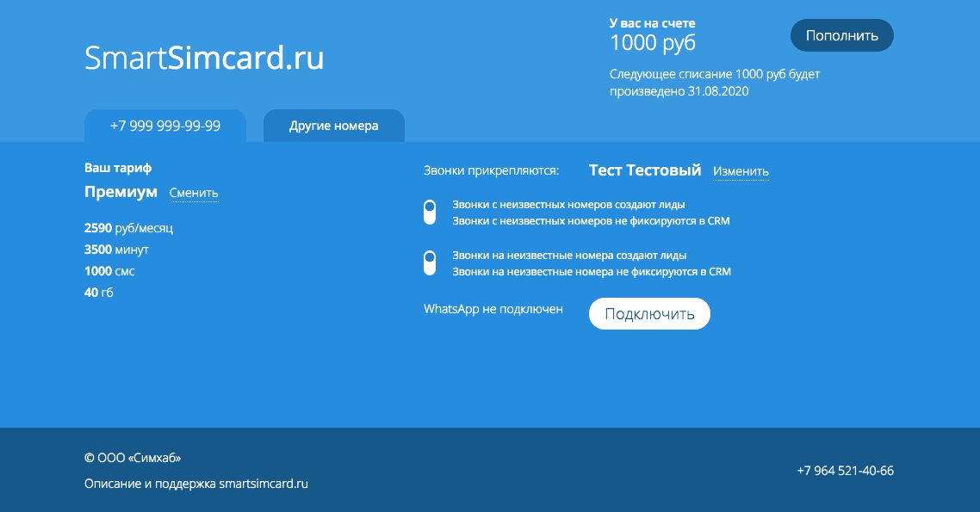
Task: Toggle switch for calls from unknown numbers
Action: coord(430,213)
